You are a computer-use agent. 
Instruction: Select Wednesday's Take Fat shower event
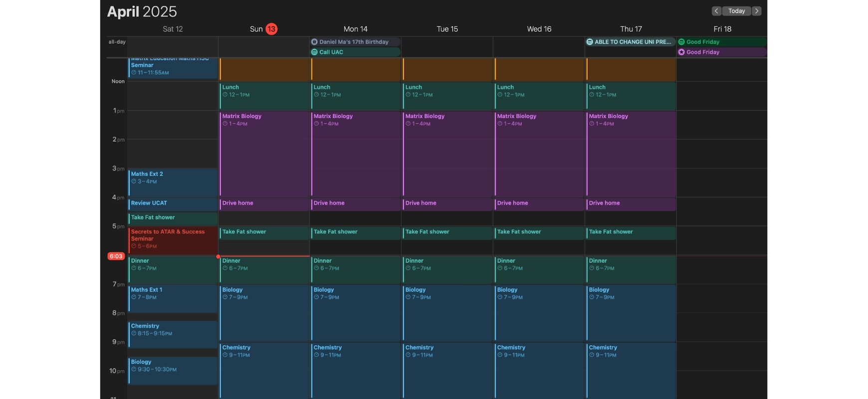[539, 233]
